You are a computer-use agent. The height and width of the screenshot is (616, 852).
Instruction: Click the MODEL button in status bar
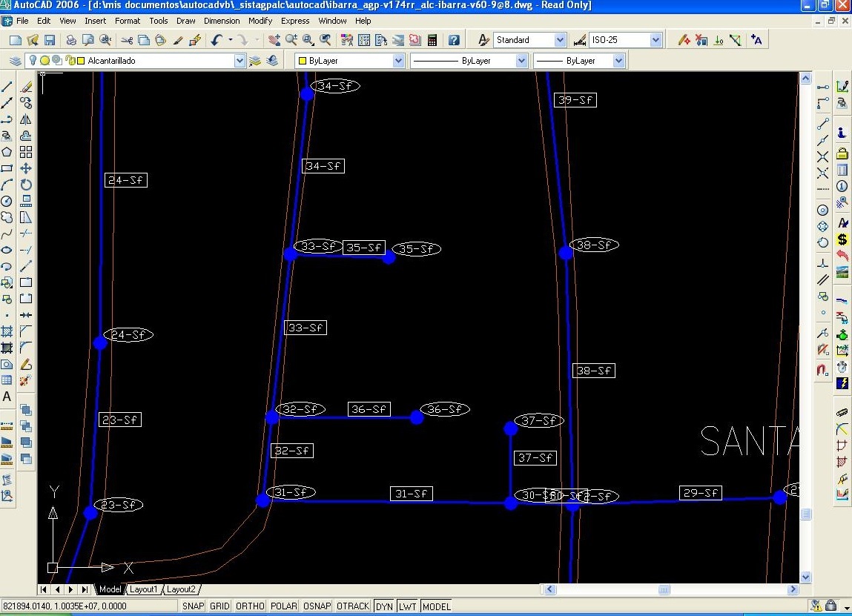436,606
